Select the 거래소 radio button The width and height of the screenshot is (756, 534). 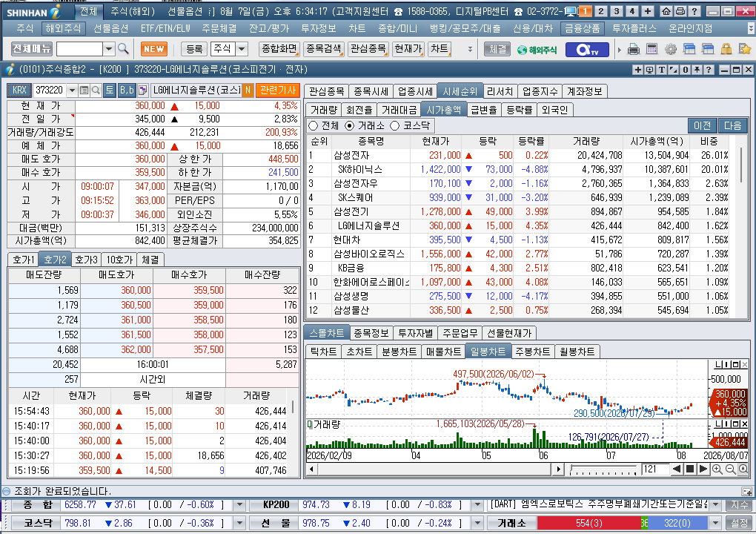[350, 126]
